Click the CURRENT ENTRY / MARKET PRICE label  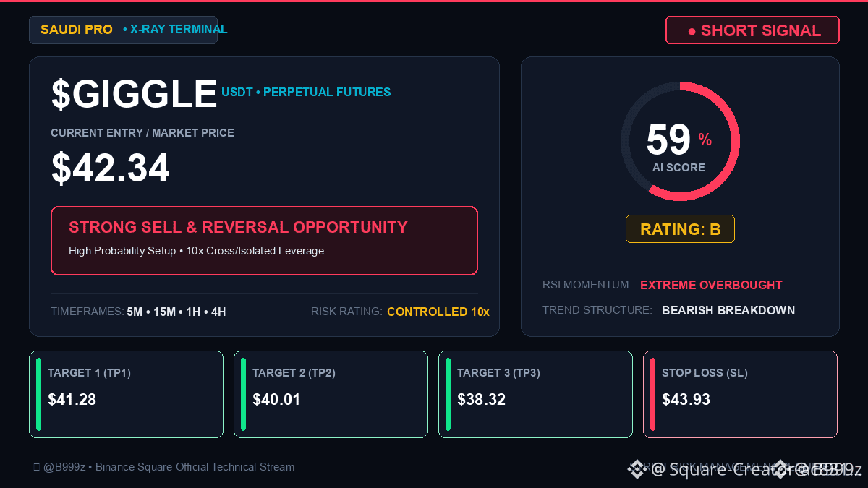[142, 133]
